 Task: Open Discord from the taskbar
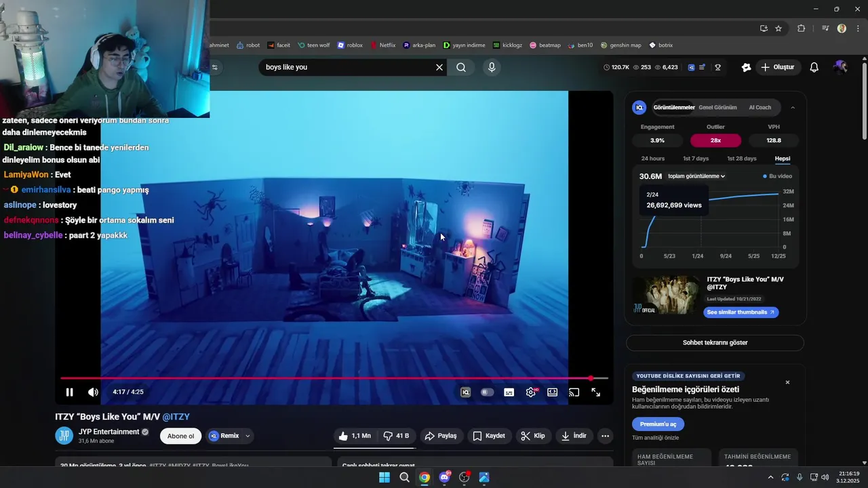[445, 477]
